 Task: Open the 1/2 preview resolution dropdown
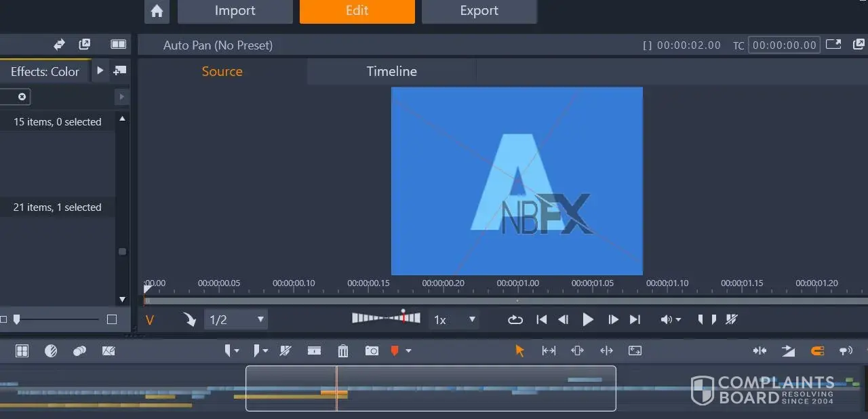[236, 319]
